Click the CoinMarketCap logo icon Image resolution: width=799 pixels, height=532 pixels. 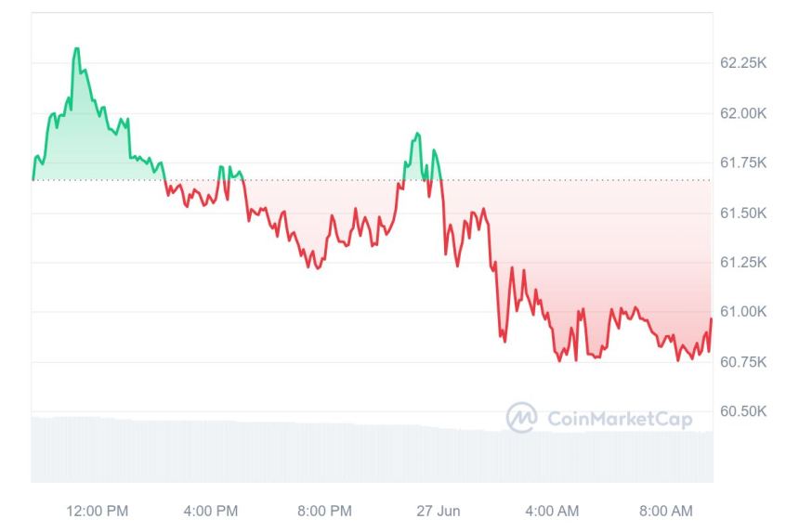click(521, 418)
